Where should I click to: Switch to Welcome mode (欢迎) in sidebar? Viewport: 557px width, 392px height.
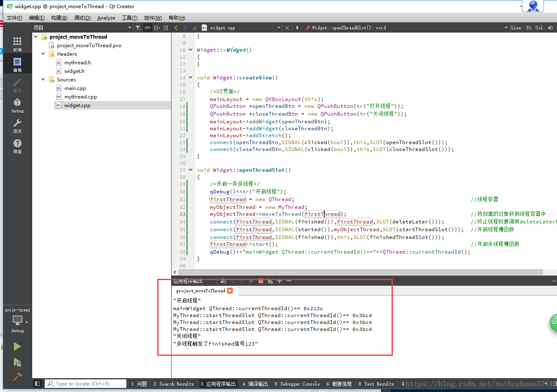tap(17, 44)
